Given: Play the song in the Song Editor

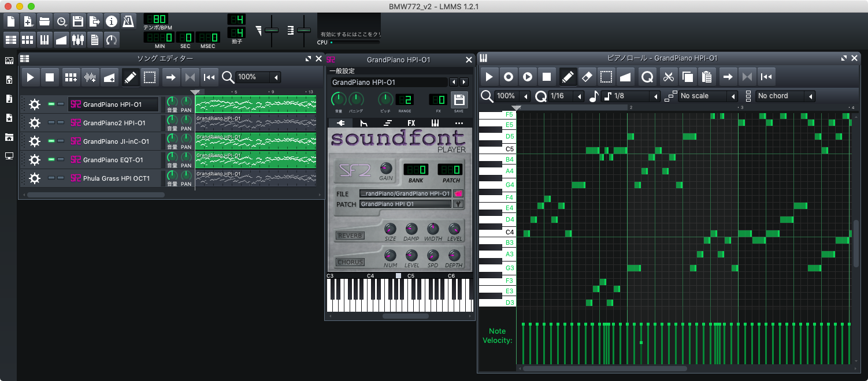Looking at the screenshot, I should (31, 77).
